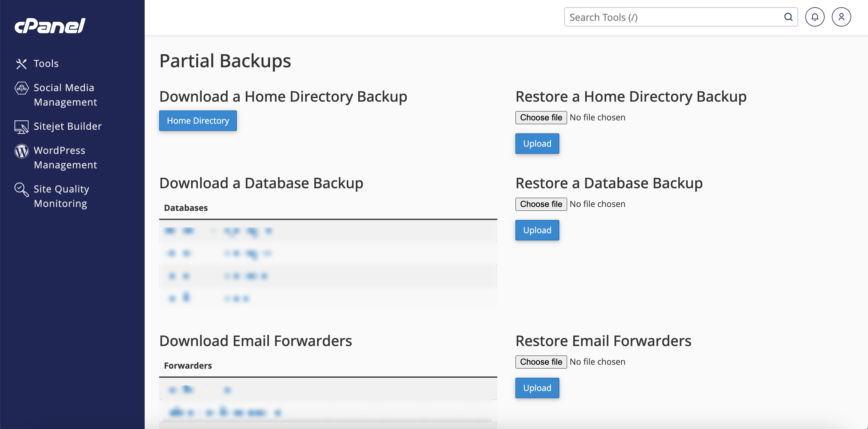Click the cPanel logo

[x=50, y=26]
